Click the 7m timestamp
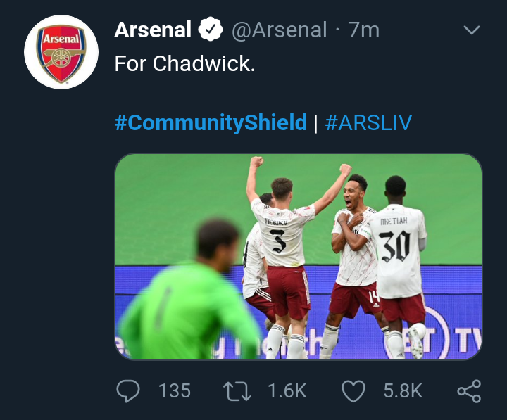The height and width of the screenshot is (420, 507). [364, 30]
